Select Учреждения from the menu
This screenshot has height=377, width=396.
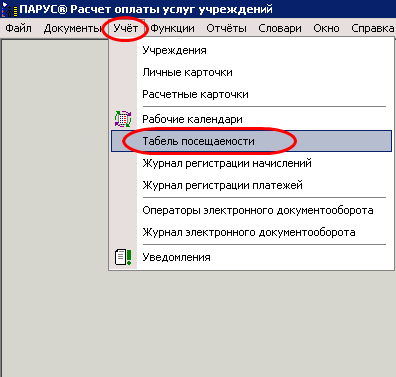(x=252, y=50)
